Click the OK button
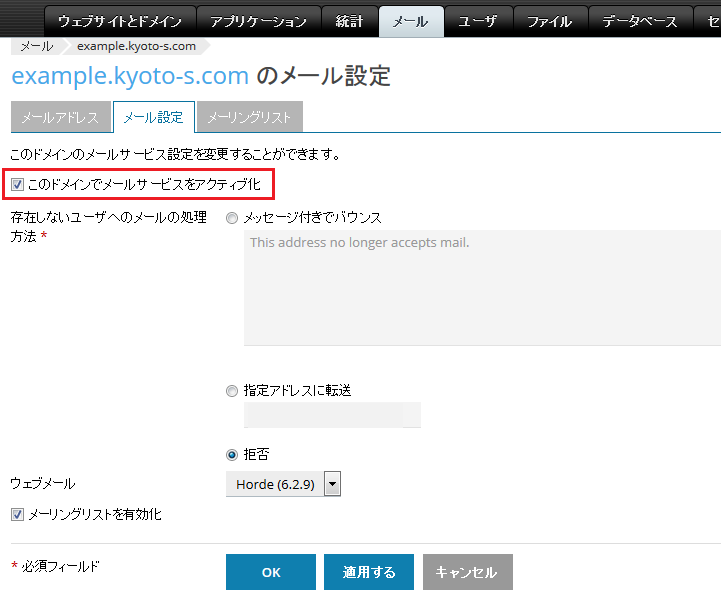Screen dimensions: 721x614 click(x=271, y=572)
